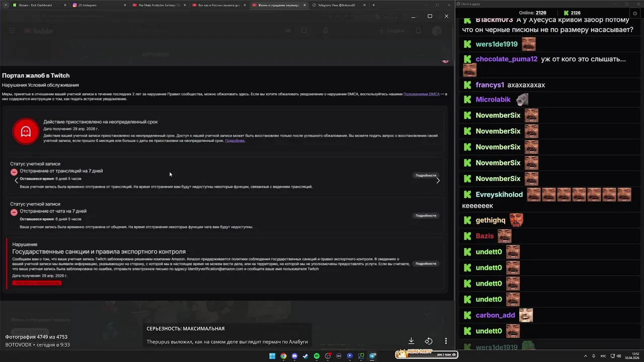Click username carbon_add in chat

(496, 315)
